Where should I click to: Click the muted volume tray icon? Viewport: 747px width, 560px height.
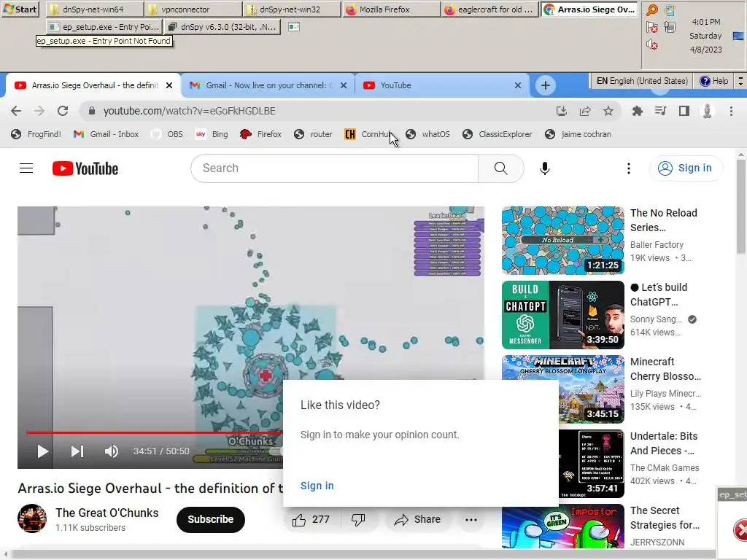652,44
